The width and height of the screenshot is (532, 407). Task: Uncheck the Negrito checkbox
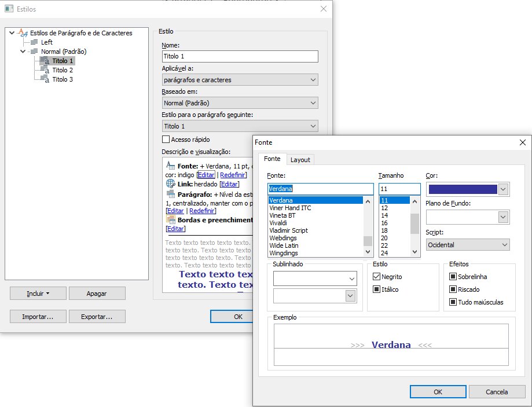[x=376, y=277]
